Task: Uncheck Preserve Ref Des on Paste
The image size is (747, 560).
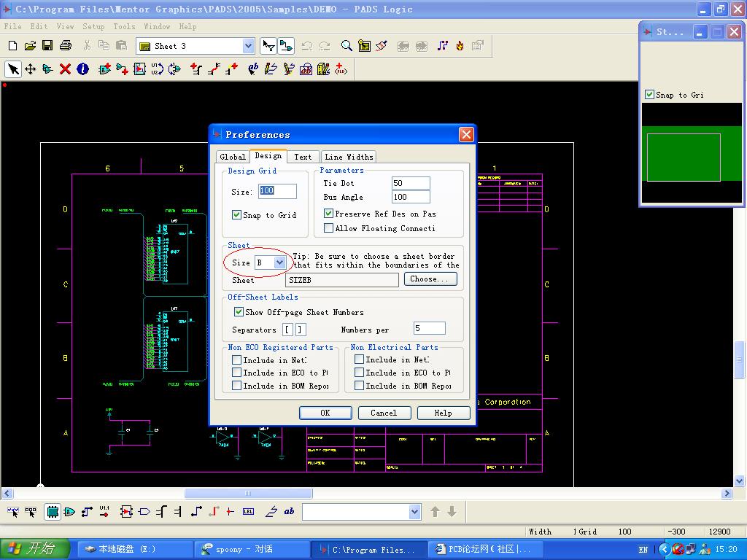Action: [x=328, y=214]
